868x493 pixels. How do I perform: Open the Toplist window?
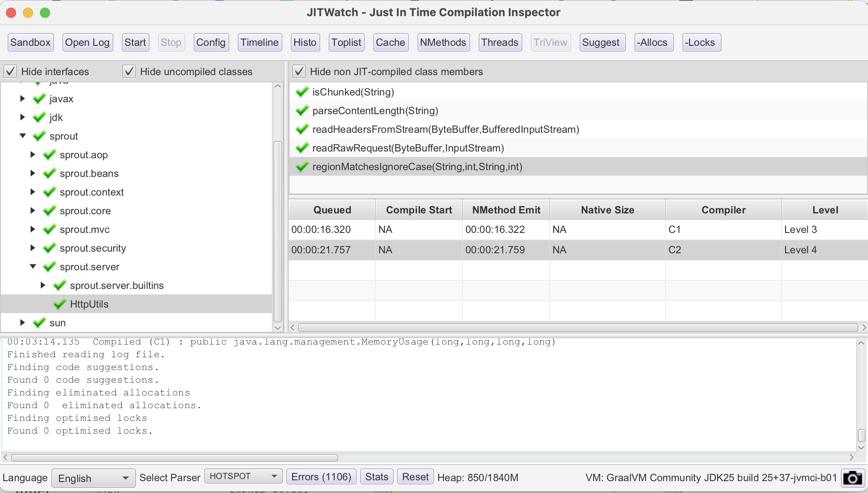(346, 42)
